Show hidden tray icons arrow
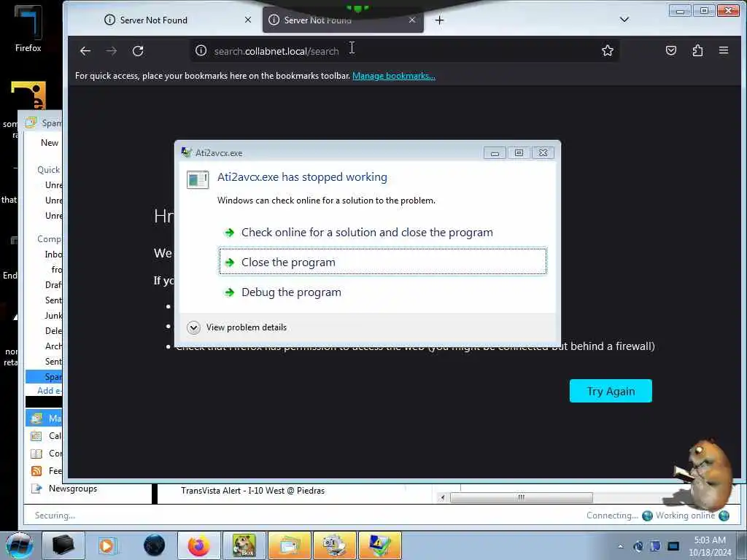This screenshot has height=560, width=747. 620,546
